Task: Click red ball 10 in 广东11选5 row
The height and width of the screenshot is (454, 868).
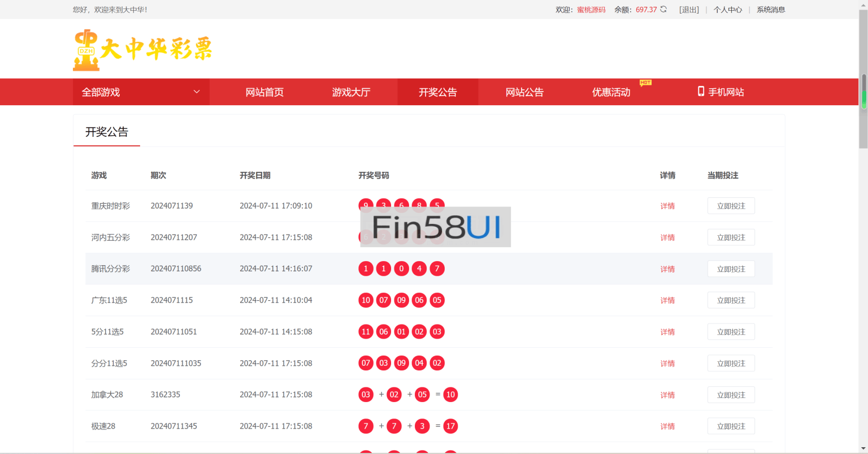Action: 366,300
